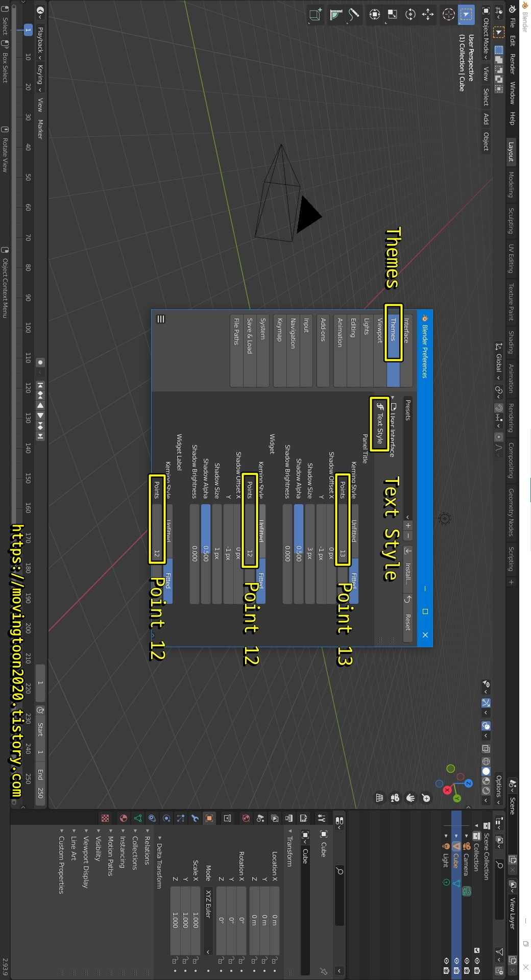Toggle Cube visibility eye in the outliner

click(x=456, y=961)
